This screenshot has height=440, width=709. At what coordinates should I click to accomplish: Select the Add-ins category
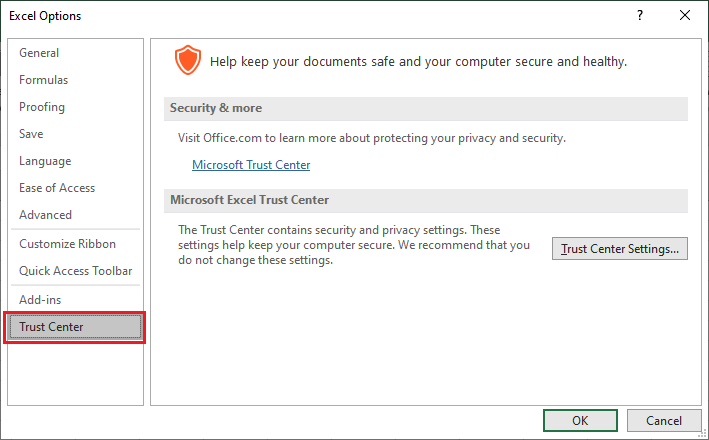tap(40, 300)
